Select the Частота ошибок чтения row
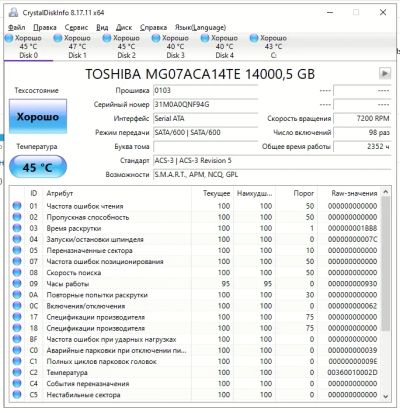 click(x=195, y=206)
